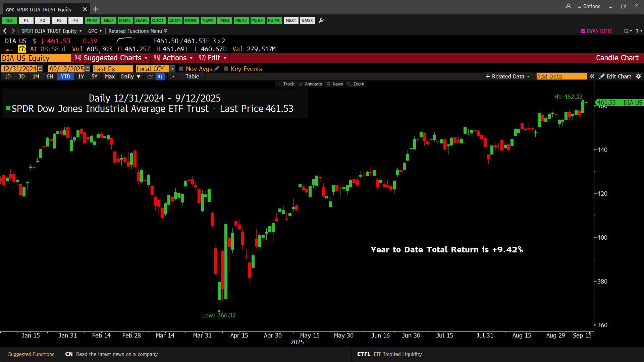The height and width of the screenshot is (362, 644).
Task: Click the Edit Chart button
Action: click(x=615, y=76)
